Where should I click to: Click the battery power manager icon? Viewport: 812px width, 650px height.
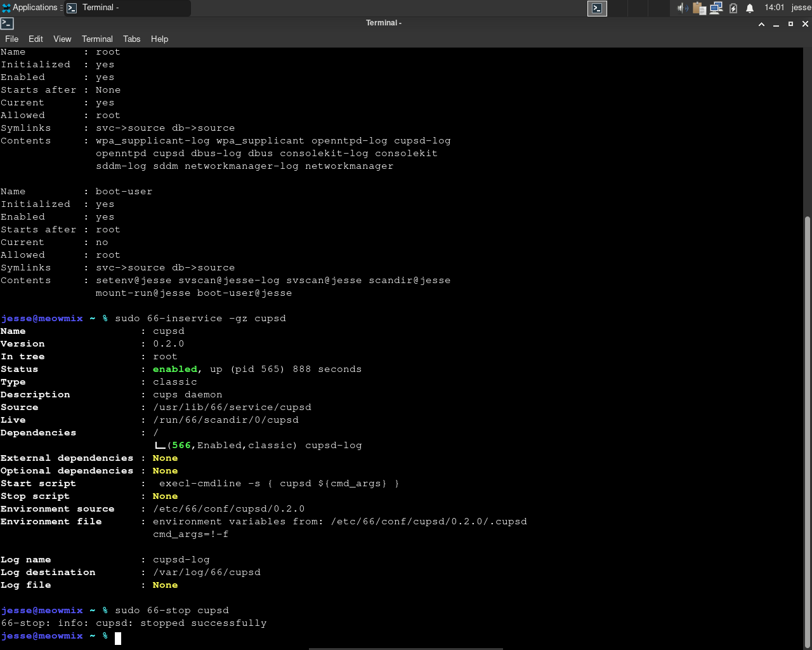[733, 8]
